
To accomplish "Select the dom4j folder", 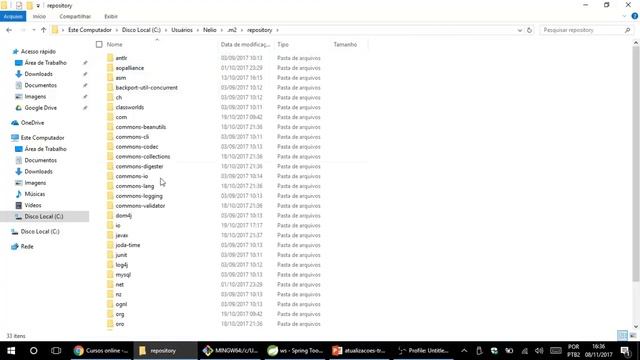I will point(123,216).
